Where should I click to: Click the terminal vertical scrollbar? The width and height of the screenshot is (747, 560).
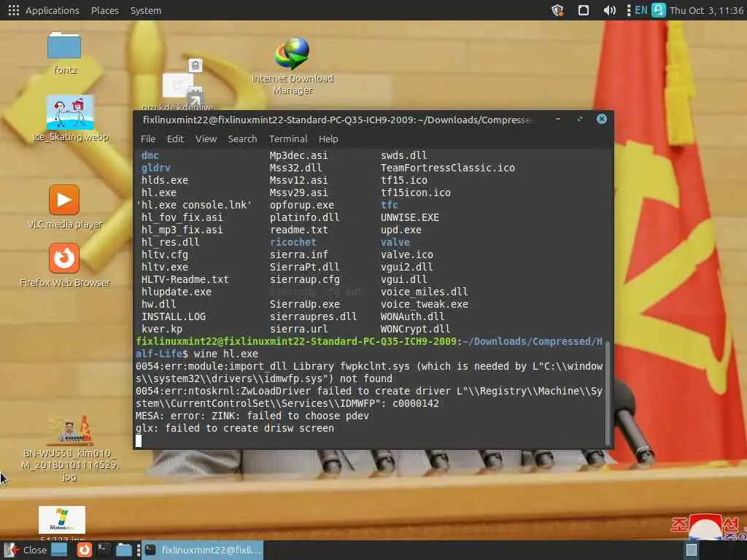point(608,393)
